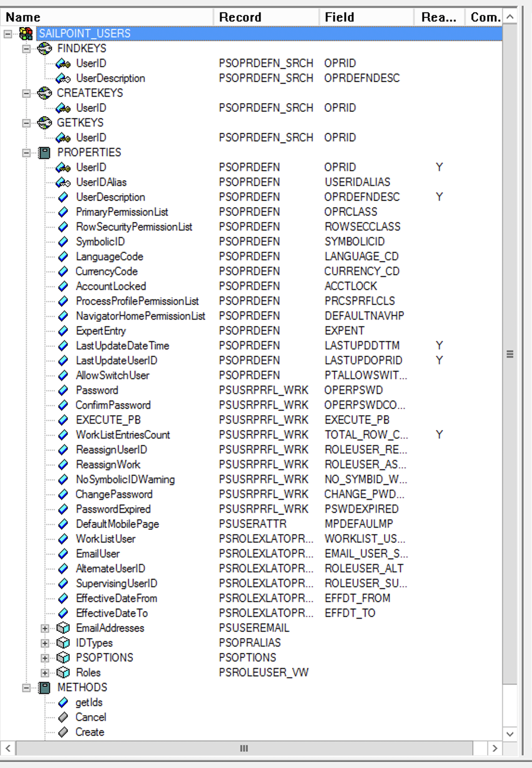The height and width of the screenshot is (768, 532).
Task: Click the property icon beside ReassignWork
Action: [x=63, y=465]
